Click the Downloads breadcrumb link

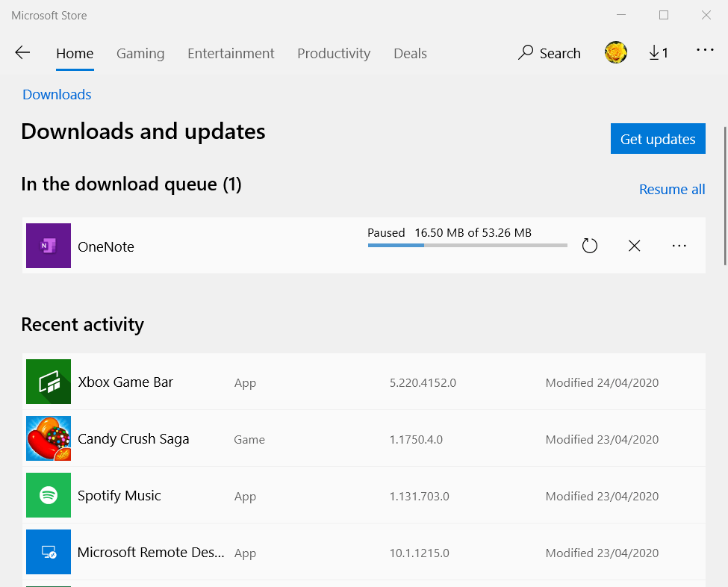tap(57, 95)
